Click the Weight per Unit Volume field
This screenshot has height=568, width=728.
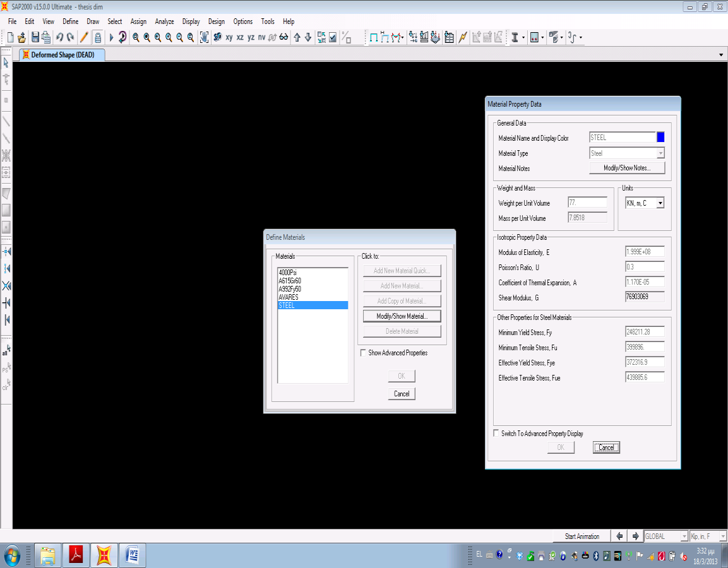(x=587, y=203)
